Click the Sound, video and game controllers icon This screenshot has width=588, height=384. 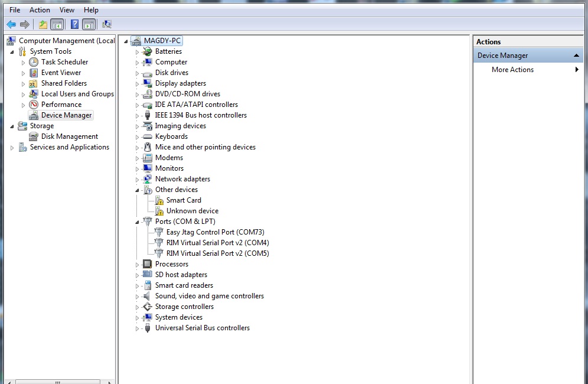pos(146,296)
